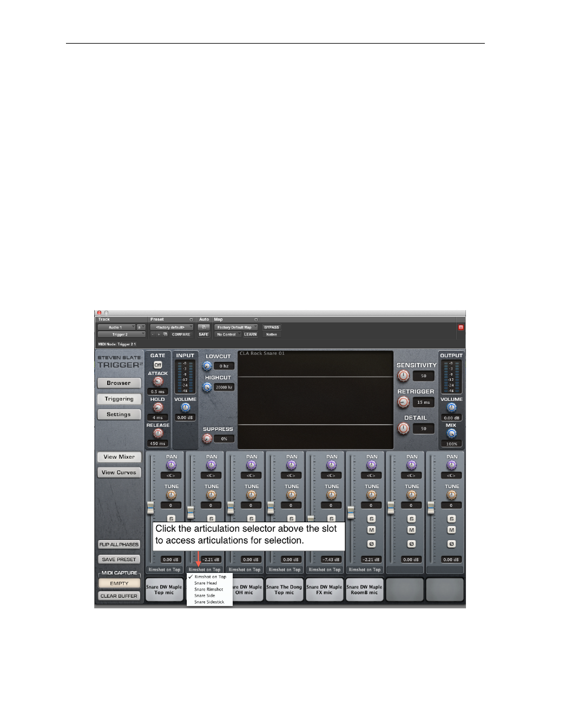Click the Snare DW Maple FX mic sample slot
Viewport: 562px width, 728px height.
(x=325, y=589)
